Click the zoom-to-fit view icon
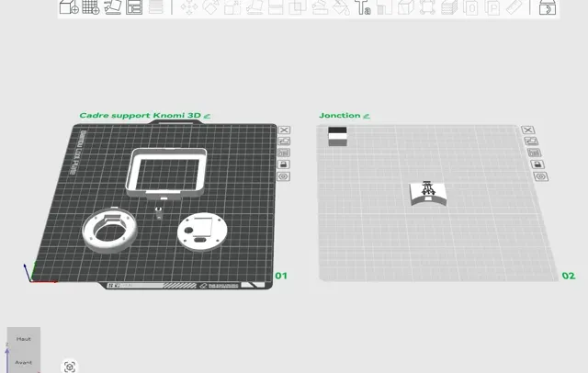The width and height of the screenshot is (588, 373). coord(70,367)
